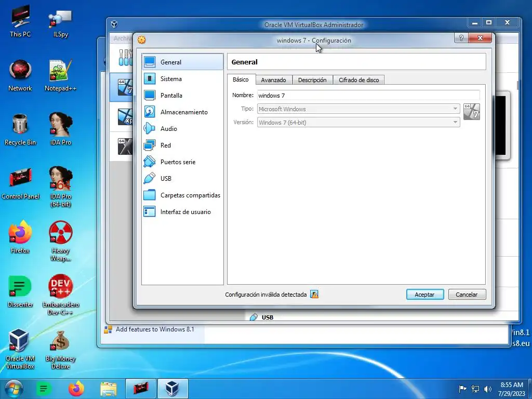The height and width of the screenshot is (399, 532).
Task: Open the Red network settings
Action: (182, 145)
